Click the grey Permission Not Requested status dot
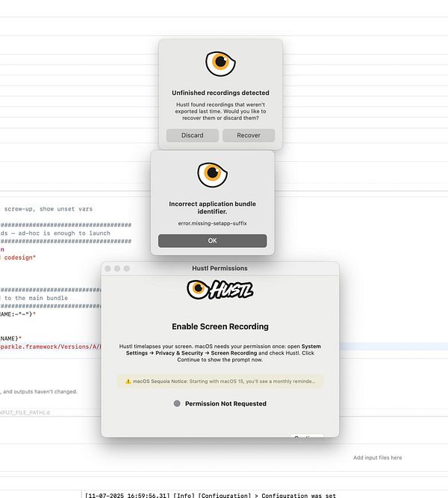This screenshot has width=448, height=498. click(x=177, y=403)
